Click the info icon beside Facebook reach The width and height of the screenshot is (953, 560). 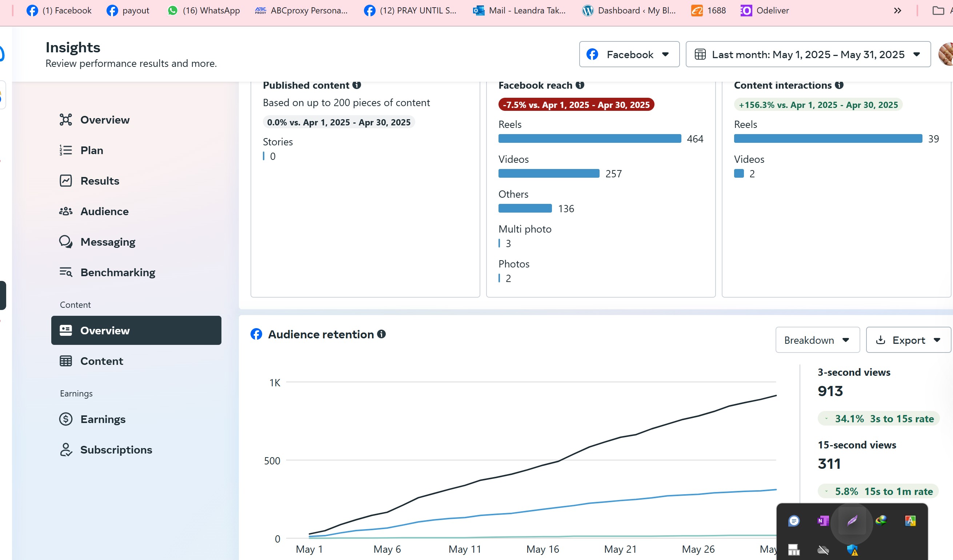(580, 85)
